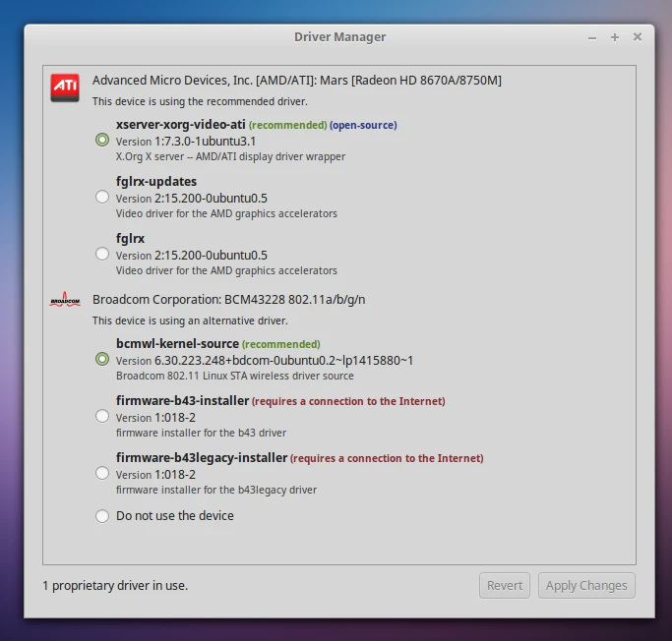The width and height of the screenshot is (672, 641).
Task: Click Version 6.30.223.248+bdcom text
Action: pos(265,361)
